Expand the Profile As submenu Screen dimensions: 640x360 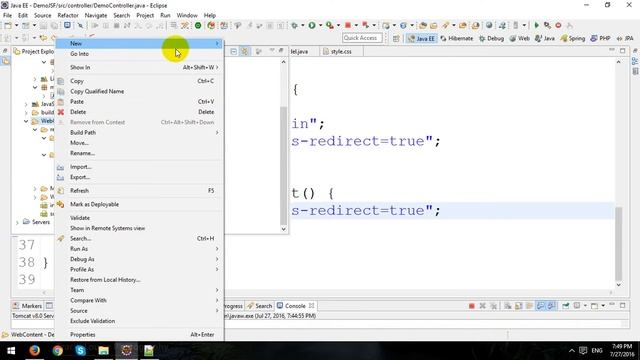click(139, 269)
